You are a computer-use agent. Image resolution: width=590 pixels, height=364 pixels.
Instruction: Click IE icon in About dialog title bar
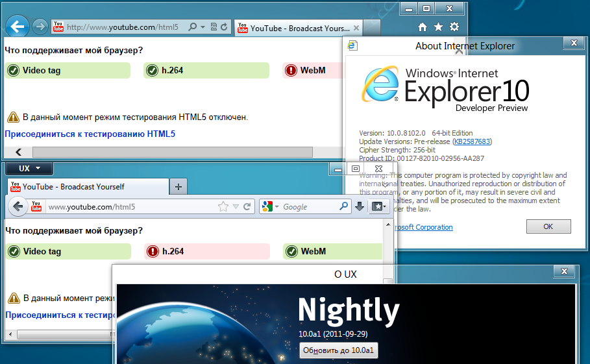click(x=352, y=45)
